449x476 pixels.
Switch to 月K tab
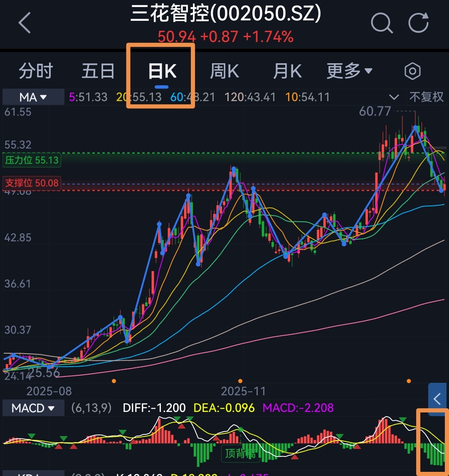coord(287,71)
